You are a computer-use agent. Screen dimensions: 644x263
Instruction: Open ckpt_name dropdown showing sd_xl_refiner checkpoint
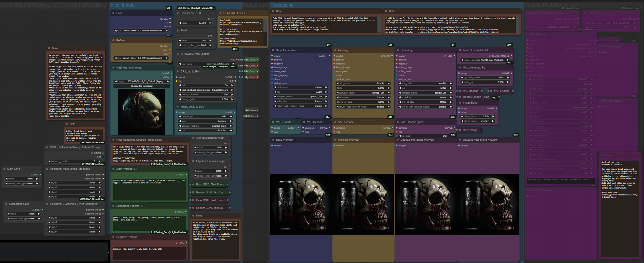click(141, 58)
